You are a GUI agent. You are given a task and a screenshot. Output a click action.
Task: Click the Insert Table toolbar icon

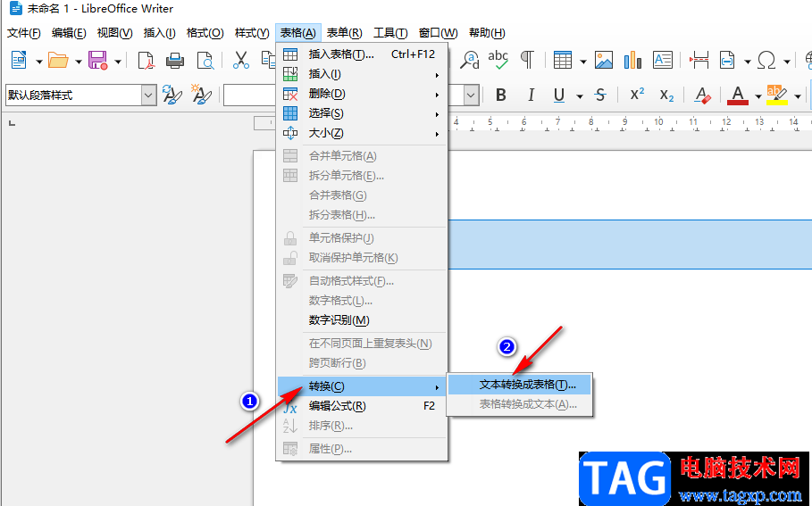pos(563,61)
